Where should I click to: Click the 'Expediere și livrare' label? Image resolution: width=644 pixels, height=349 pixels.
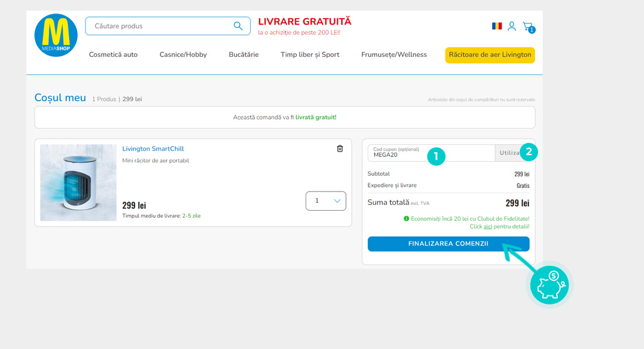coord(392,185)
